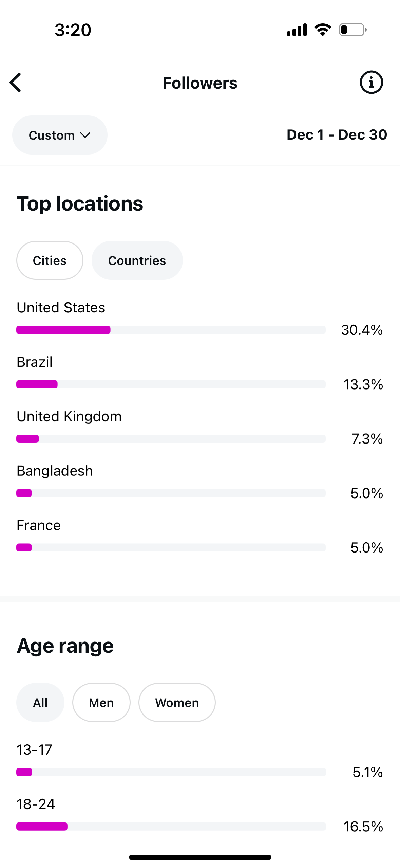Filter age range by Women
This screenshot has width=400, height=868.
click(x=177, y=703)
